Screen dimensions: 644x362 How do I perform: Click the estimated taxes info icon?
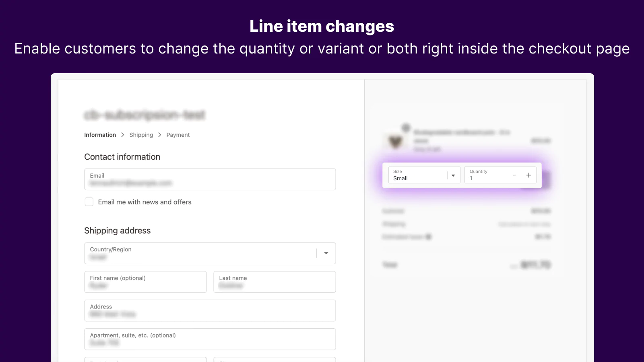click(429, 237)
